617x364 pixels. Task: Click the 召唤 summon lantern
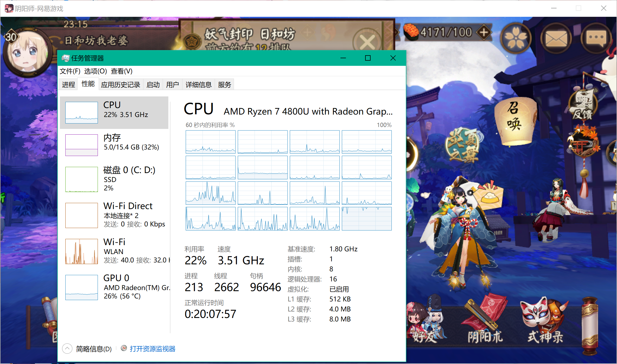(515, 121)
